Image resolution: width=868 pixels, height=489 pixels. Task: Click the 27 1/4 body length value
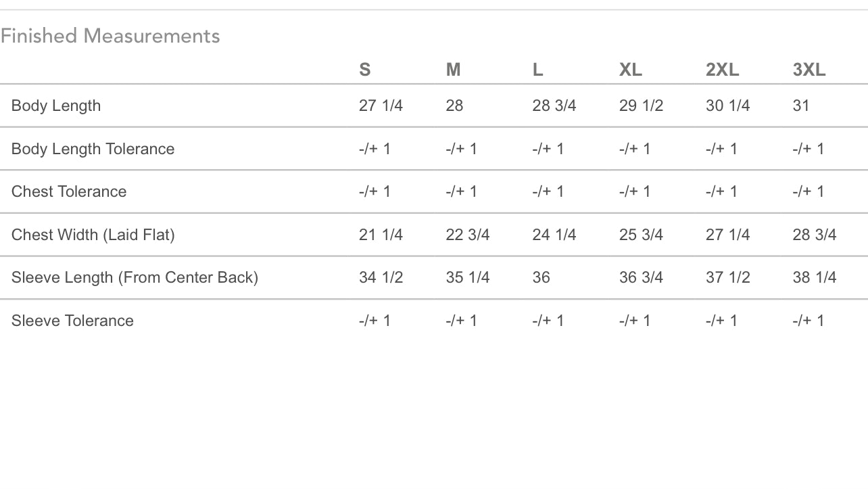pos(381,106)
